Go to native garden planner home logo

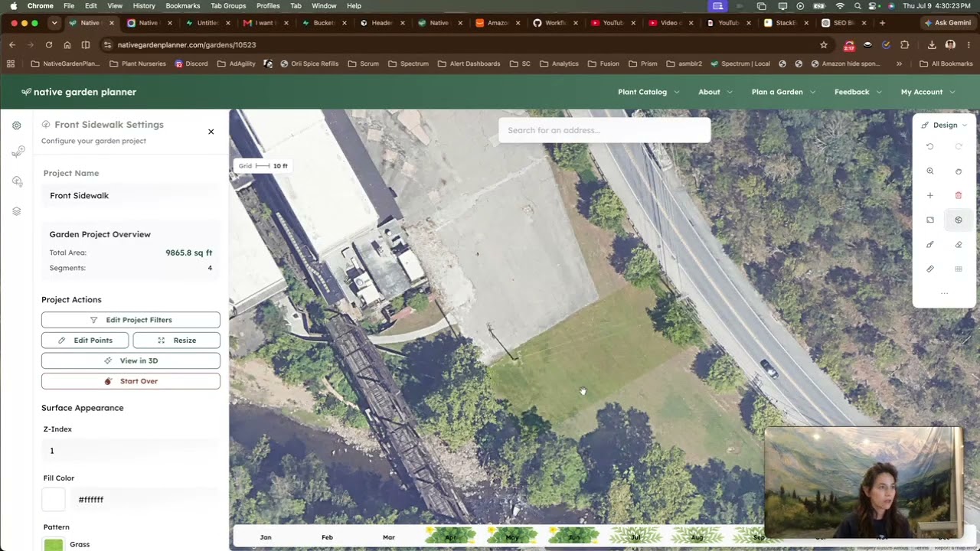tap(79, 92)
